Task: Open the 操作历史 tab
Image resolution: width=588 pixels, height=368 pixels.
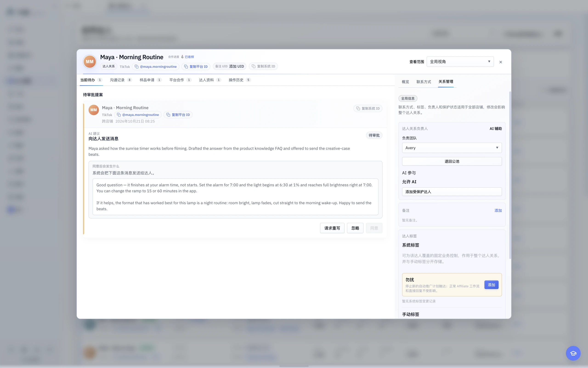Action: 240,80
